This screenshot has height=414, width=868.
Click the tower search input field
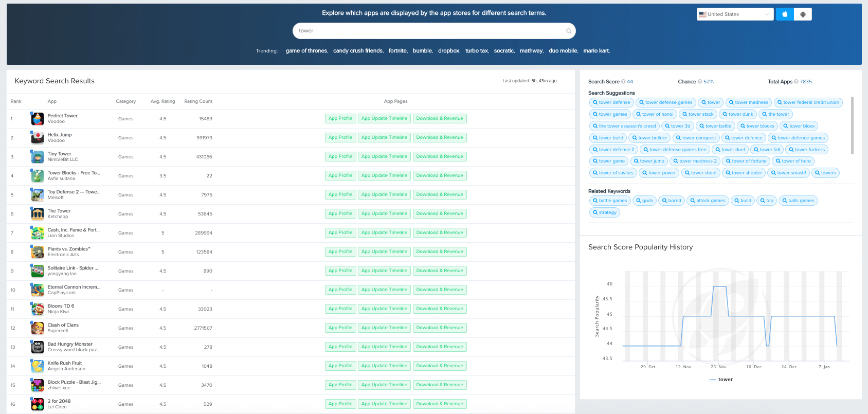433,31
